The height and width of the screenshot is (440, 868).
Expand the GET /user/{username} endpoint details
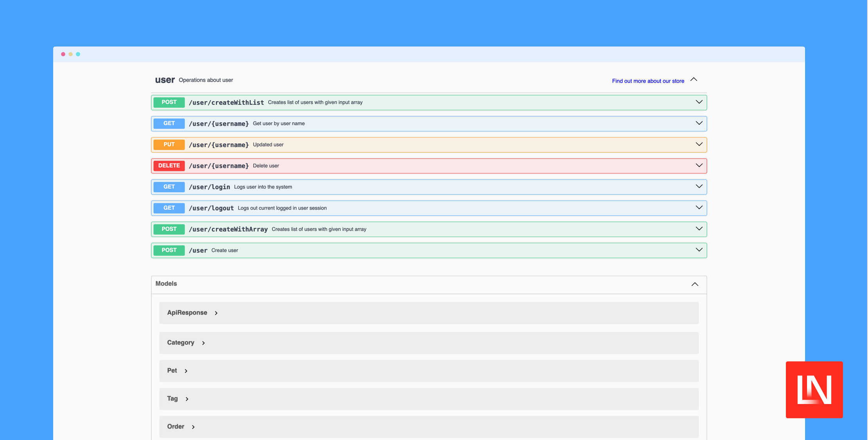699,123
